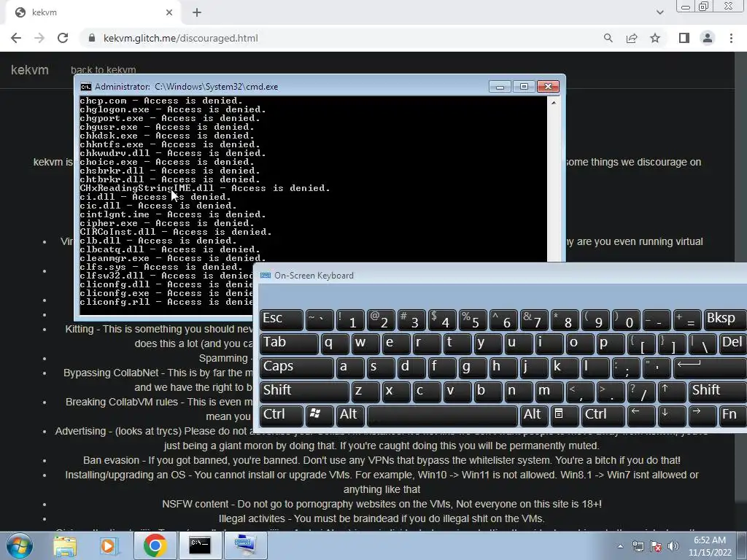Show hidden tray icons arrow
This screenshot has height=560, width=747.
tap(620, 546)
